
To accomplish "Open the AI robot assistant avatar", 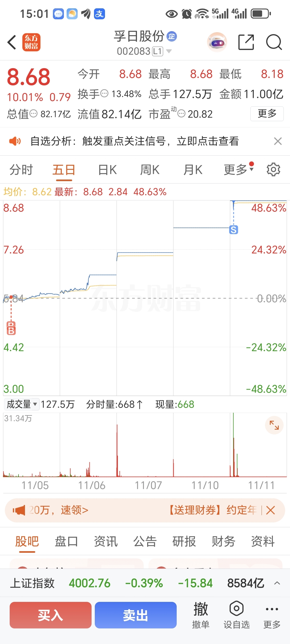I will click(x=217, y=42).
